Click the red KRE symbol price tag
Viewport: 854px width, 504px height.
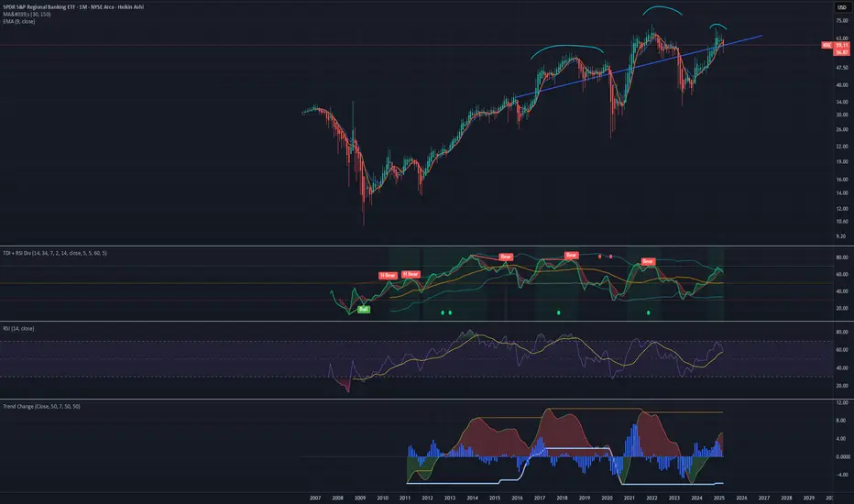tap(827, 45)
